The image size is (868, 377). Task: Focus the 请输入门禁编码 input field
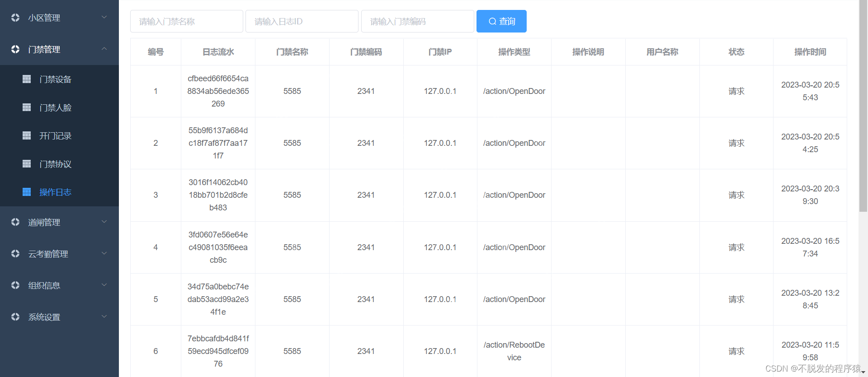pos(417,21)
